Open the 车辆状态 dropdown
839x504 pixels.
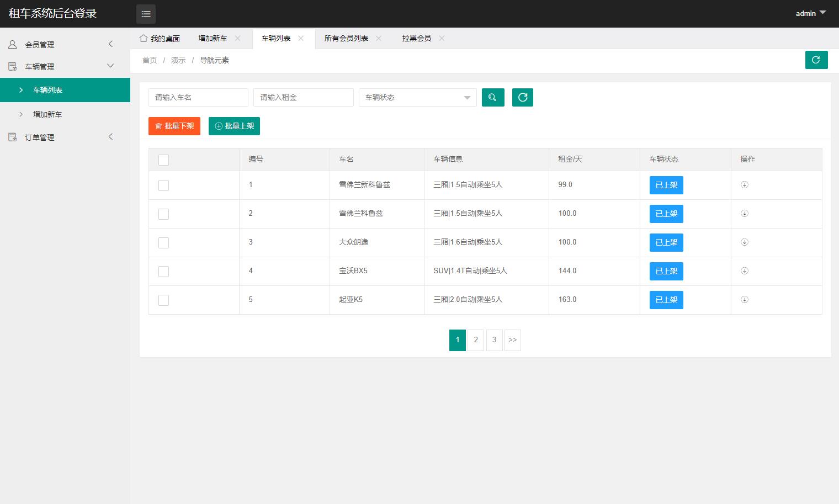pyautogui.click(x=417, y=97)
